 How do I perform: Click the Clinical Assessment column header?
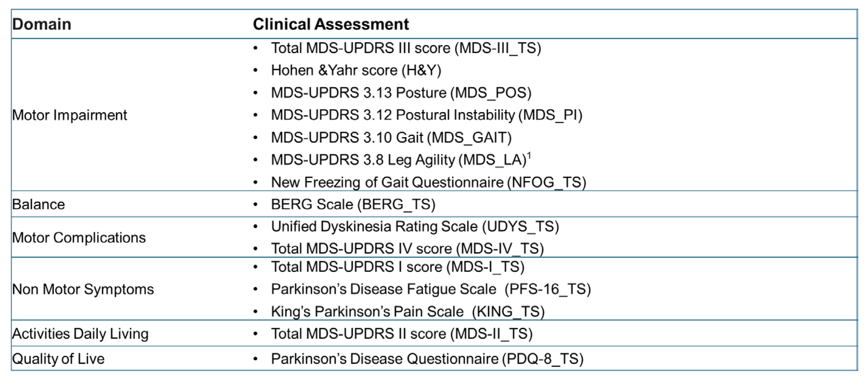pos(331,24)
